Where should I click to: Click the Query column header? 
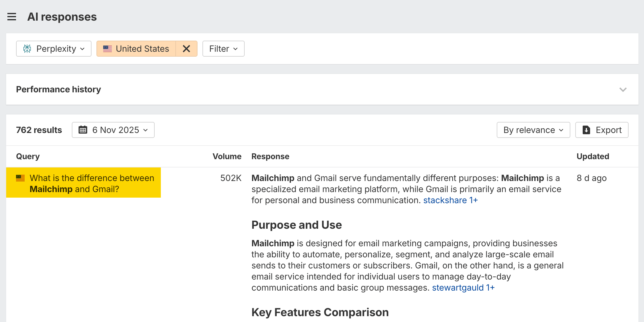coord(28,156)
